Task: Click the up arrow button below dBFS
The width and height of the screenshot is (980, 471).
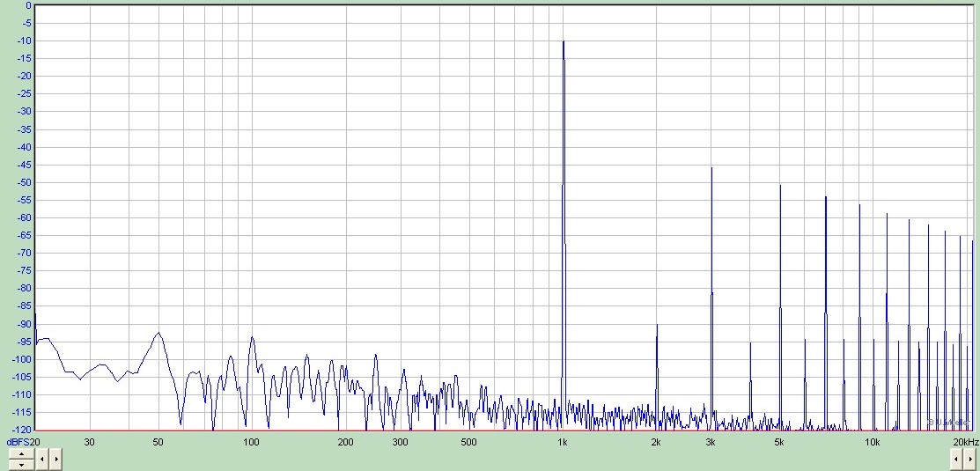Action: (21, 453)
